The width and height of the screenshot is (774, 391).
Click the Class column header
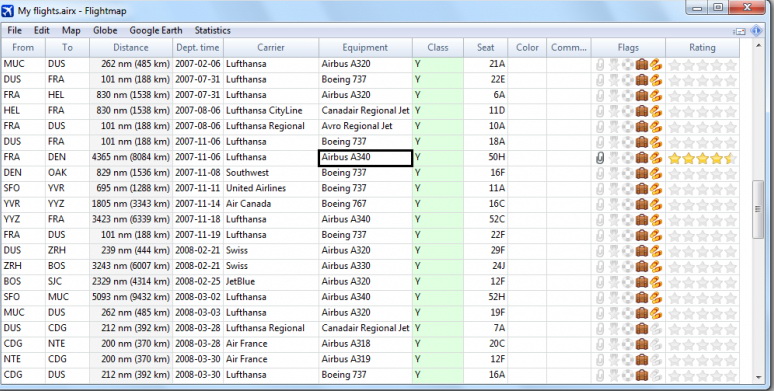pos(438,48)
